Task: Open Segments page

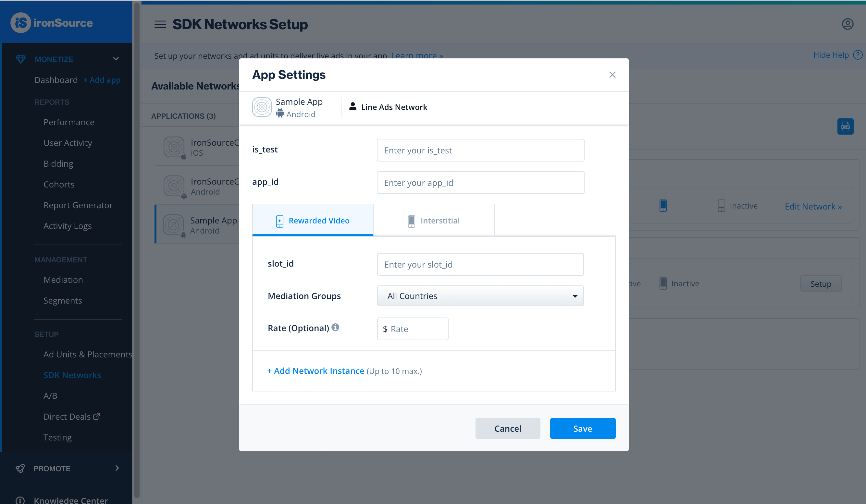Action: (63, 301)
